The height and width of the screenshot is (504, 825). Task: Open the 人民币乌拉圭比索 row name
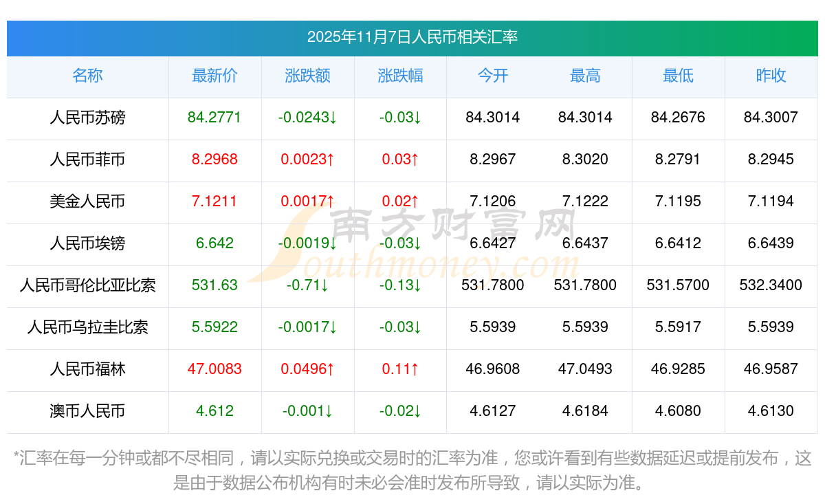click(87, 327)
